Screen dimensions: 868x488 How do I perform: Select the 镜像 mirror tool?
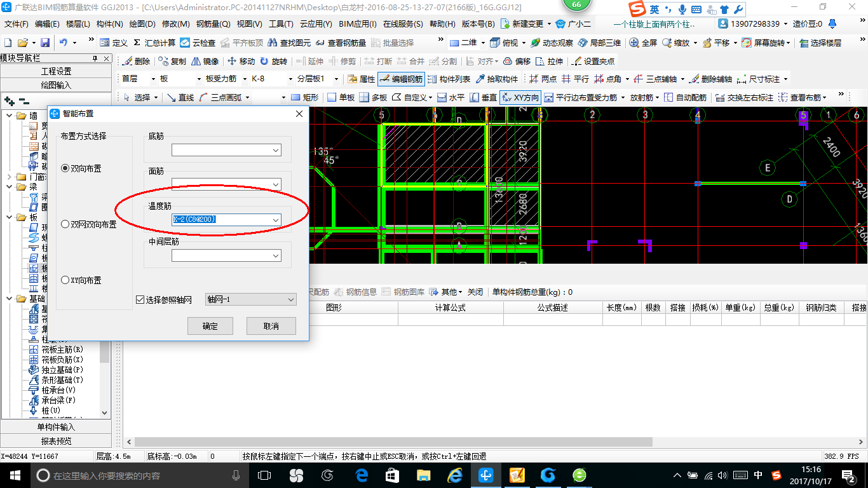[205, 61]
